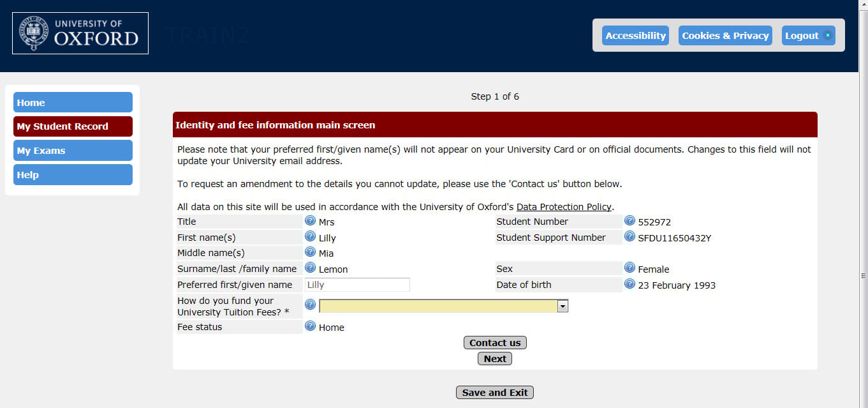The image size is (868, 408).
Task: Select Help from the left sidebar
Action: (72, 174)
